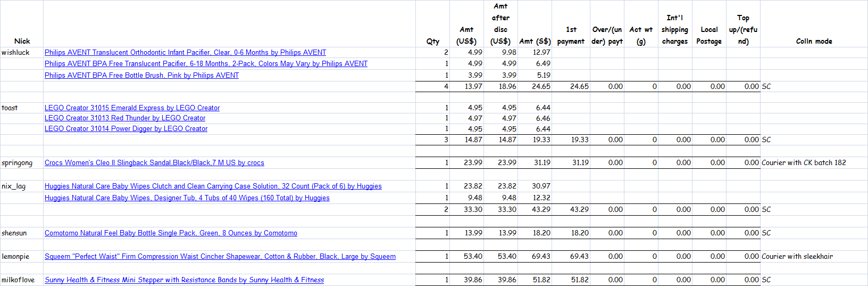Open the LEGO Creator 31013 Red Thunder link
This screenshot has width=868, height=286.
point(125,118)
